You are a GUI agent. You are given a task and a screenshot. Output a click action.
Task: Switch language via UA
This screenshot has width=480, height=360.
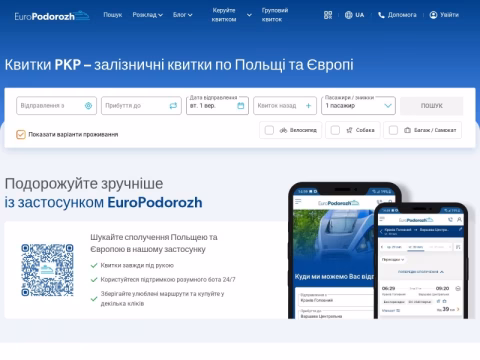[x=360, y=15]
